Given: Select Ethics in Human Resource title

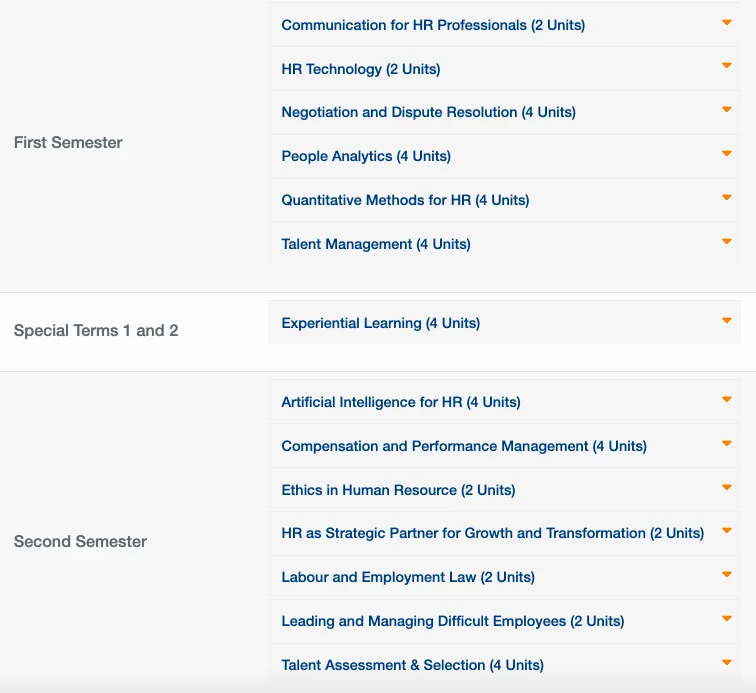Looking at the screenshot, I should 398,490.
